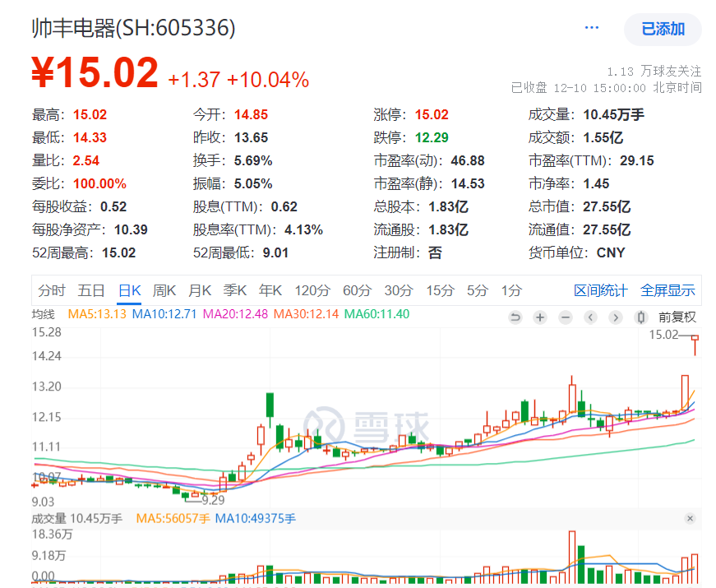Click the 委比 100.00% value

(99, 183)
